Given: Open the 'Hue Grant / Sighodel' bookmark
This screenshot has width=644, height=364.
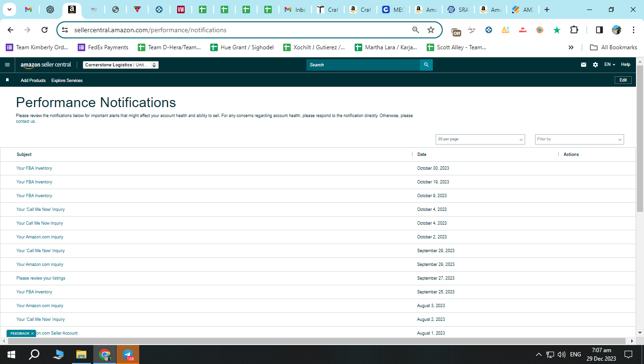Looking at the screenshot, I should [242, 47].
